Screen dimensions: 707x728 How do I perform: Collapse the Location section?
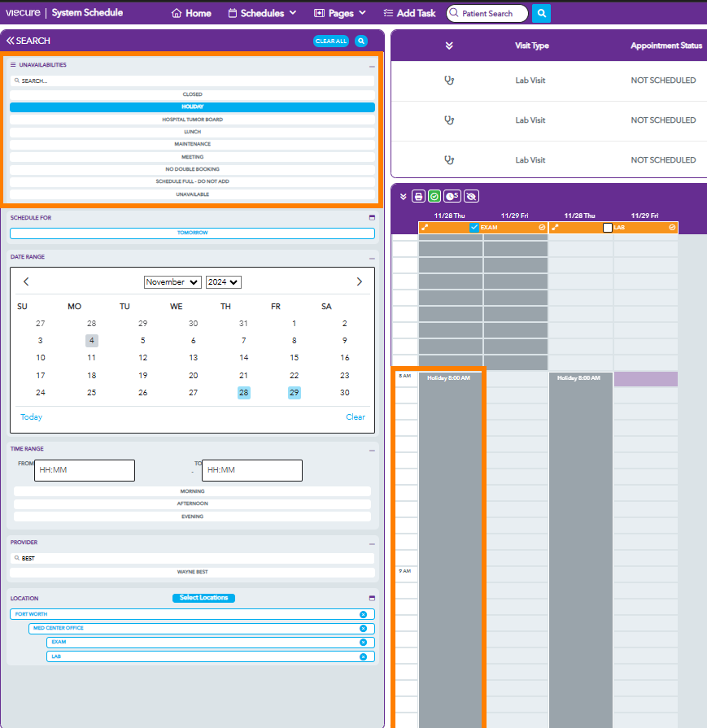[372, 598]
